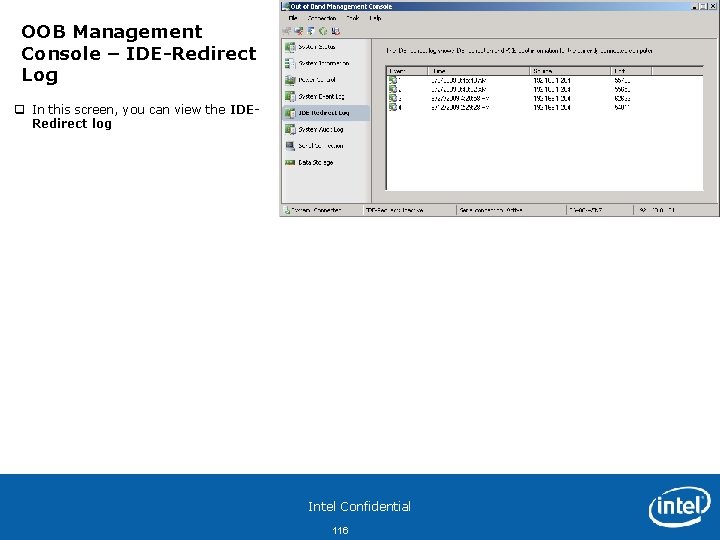This screenshot has width=720, height=540.
Task: Click the console title bar application icon
Action: point(285,6)
